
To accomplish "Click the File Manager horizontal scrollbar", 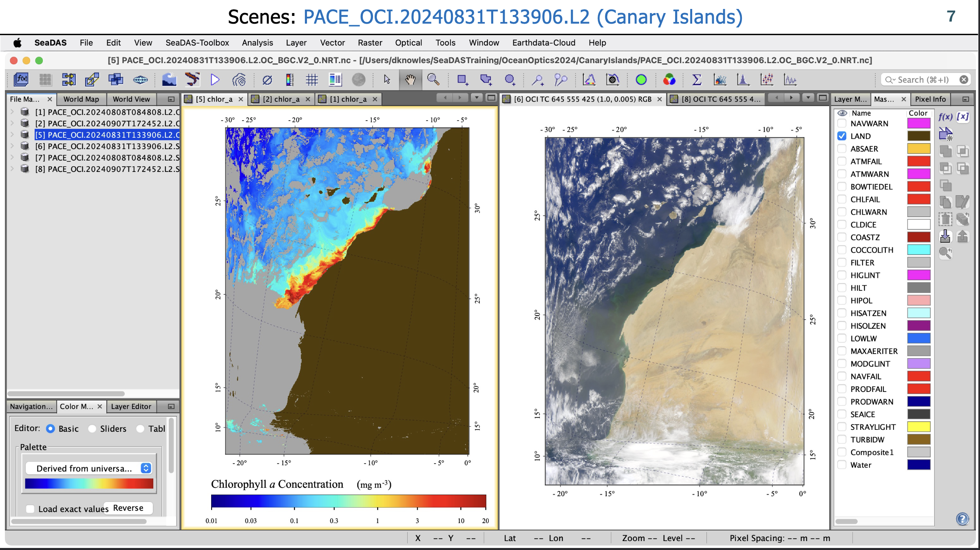I will point(66,394).
